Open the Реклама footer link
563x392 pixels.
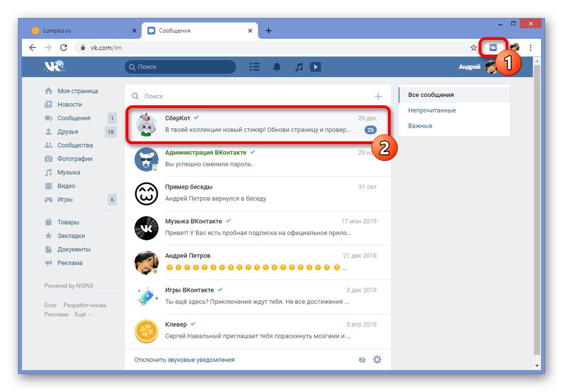[56, 314]
